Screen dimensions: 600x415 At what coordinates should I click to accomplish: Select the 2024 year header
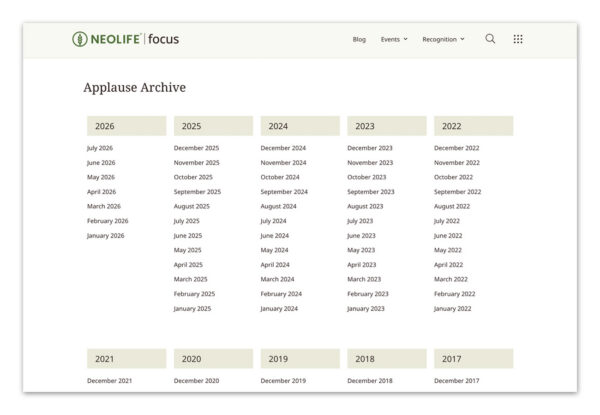(x=300, y=126)
